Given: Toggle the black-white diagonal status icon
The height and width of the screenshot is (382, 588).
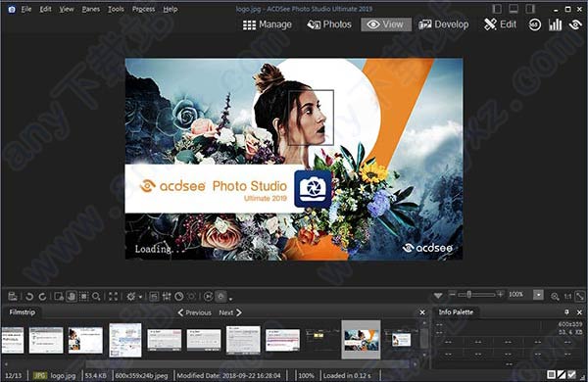Looking at the screenshot, I should point(562,374).
